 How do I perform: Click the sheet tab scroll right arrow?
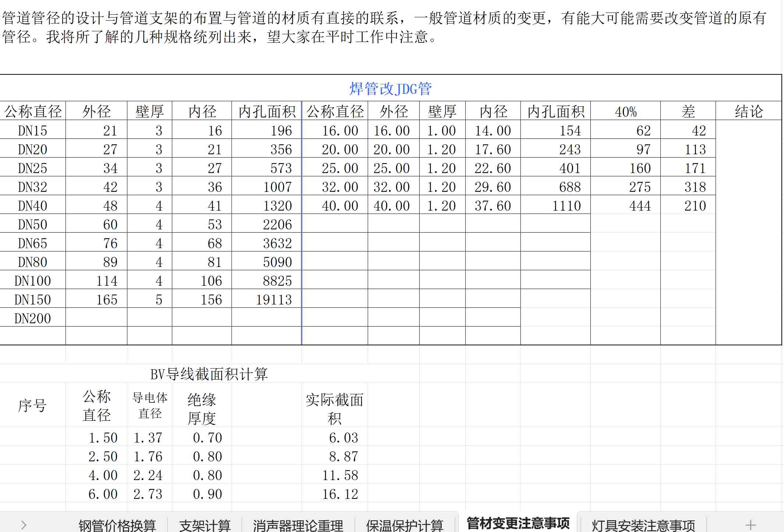[x=24, y=525]
